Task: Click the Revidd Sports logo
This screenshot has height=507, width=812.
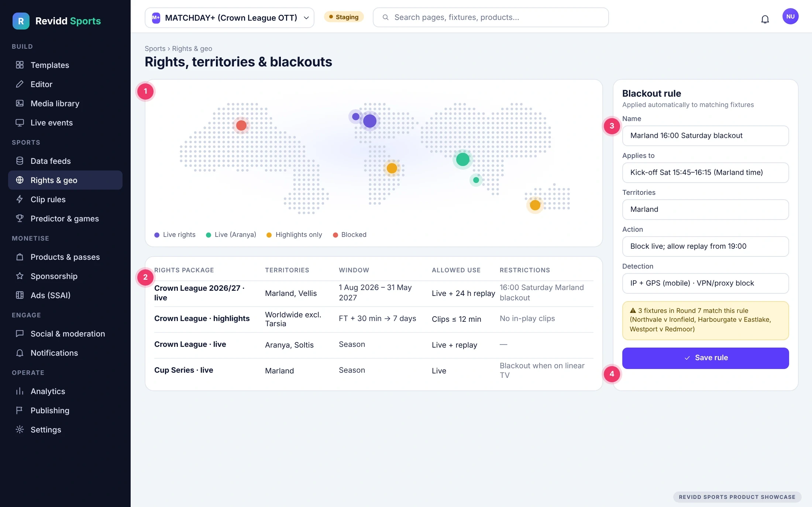Action: point(56,21)
